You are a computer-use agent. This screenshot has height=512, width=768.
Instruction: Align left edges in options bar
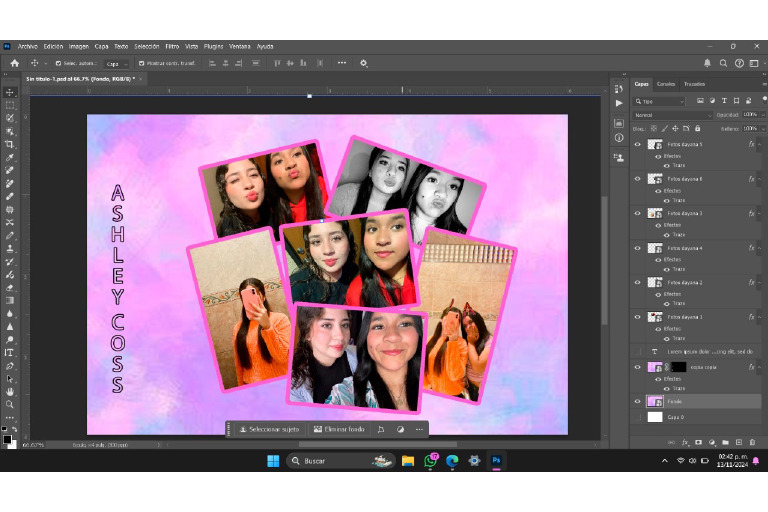point(212,63)
